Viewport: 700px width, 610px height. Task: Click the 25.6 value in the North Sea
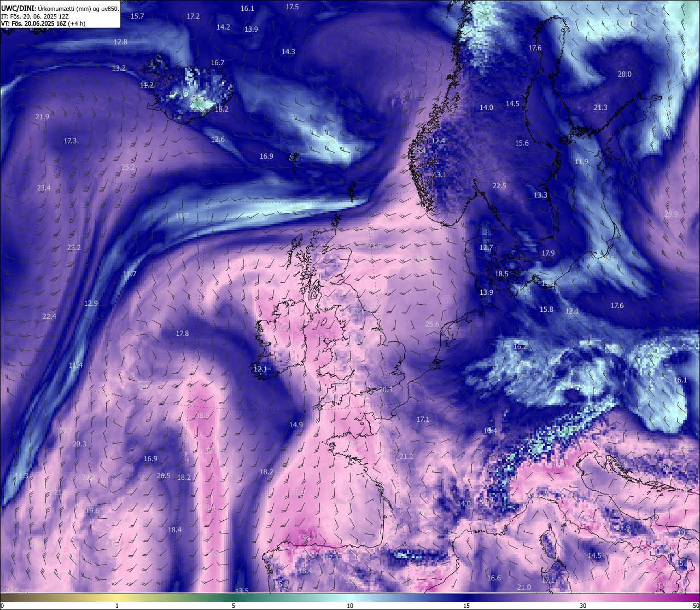point(432,324)
